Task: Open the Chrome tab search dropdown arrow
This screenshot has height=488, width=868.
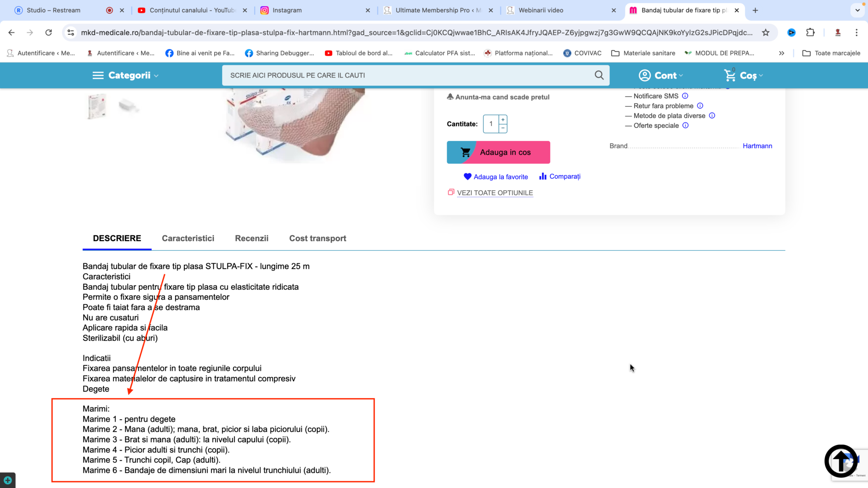Action: click(x=857, y=10)
